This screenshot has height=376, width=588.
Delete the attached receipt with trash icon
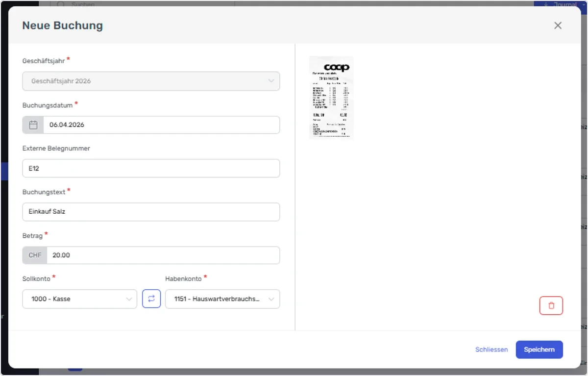(x=551, y=305)
